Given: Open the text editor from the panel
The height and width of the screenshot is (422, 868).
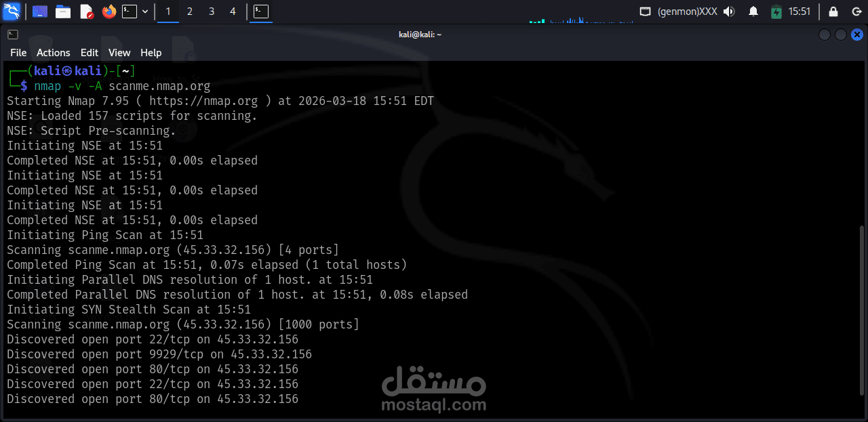Looking at the screenshot, I should [x=86, y=11].
